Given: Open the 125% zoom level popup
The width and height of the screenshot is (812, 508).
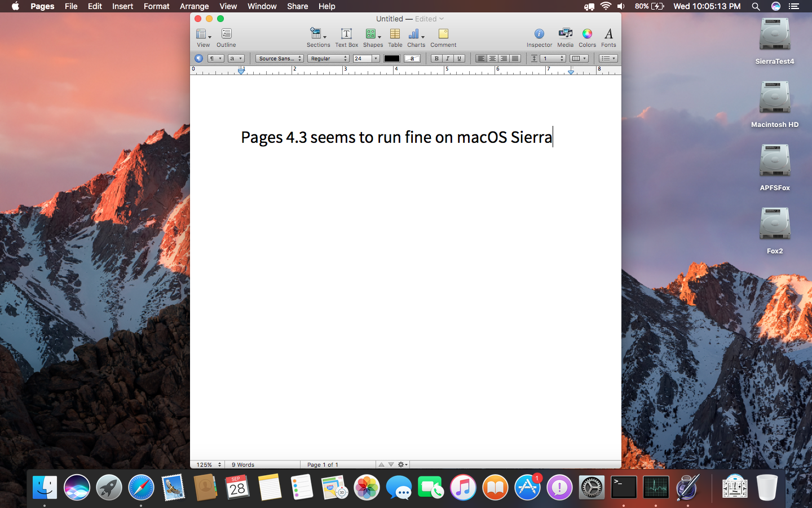Looking at the screenshot, I should coord(208,465).
